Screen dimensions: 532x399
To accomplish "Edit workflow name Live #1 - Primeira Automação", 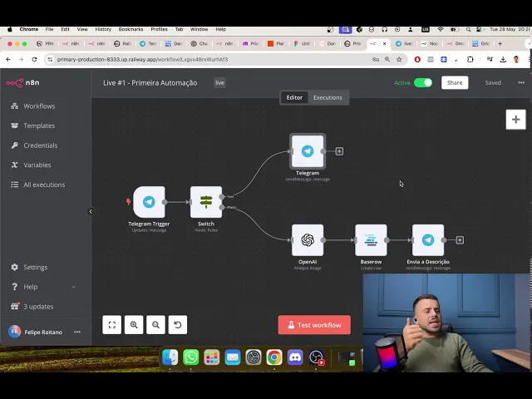I will pyautogui.click(x=150, y=83).
